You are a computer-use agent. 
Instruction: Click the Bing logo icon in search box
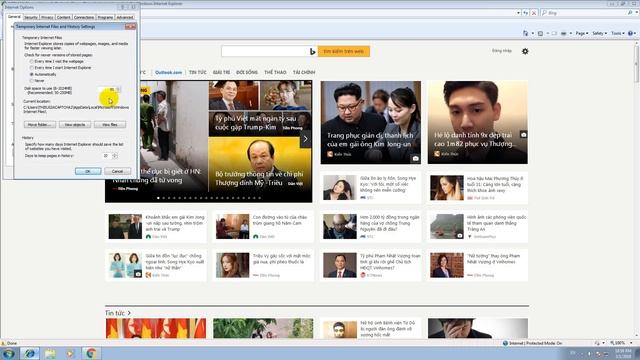[x=312, y=51]
